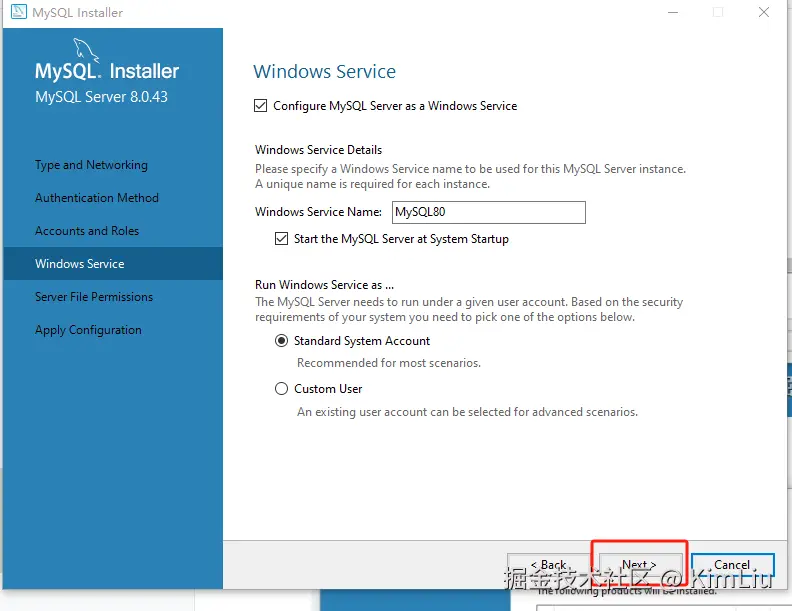Click the MySQL Server 8.0.43 version text
Screen dimensions: 792x611
(x=101, y=96)
